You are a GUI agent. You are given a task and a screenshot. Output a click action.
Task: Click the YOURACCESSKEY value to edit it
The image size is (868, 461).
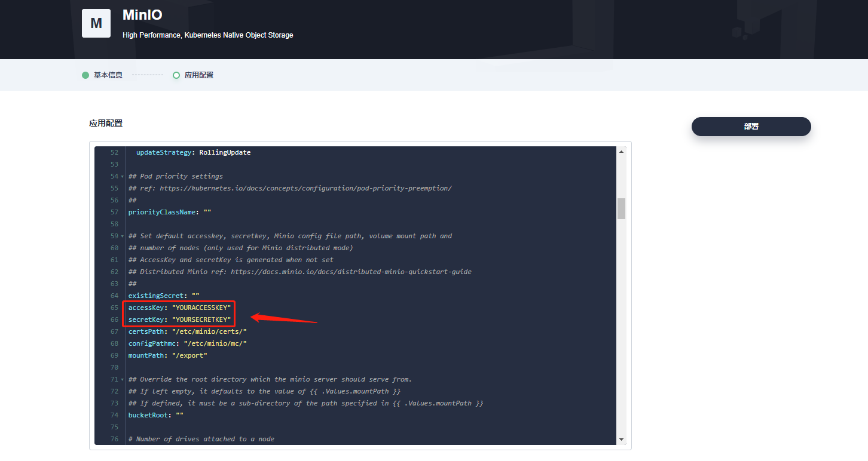click(203, 307)
